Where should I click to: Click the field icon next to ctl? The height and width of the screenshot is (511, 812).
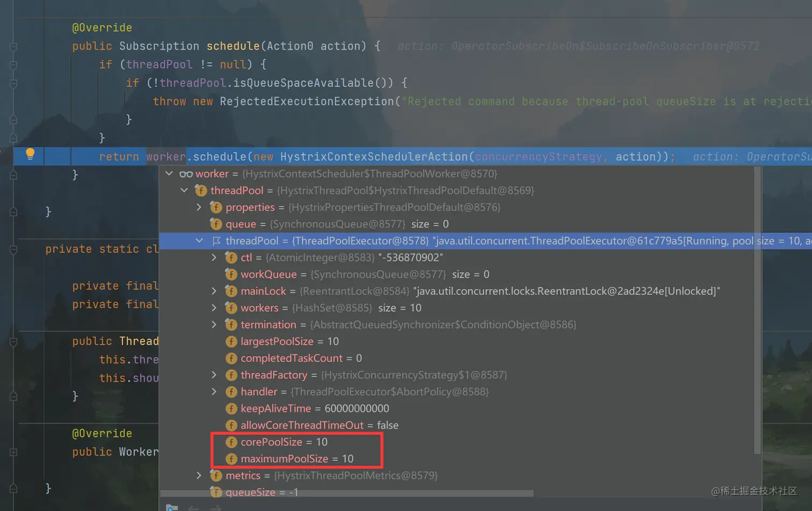(x=231, y=258)
